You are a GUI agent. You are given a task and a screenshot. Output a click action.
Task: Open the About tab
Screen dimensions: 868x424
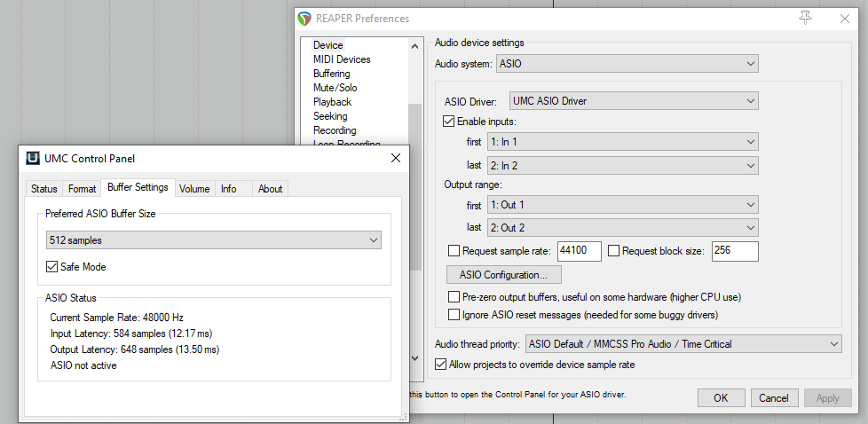point(270,189)
